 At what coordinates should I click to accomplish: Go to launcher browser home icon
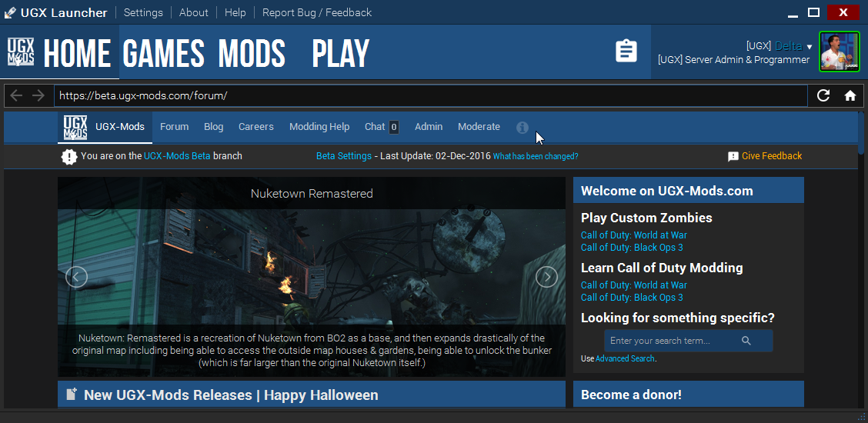pos(850,95)
